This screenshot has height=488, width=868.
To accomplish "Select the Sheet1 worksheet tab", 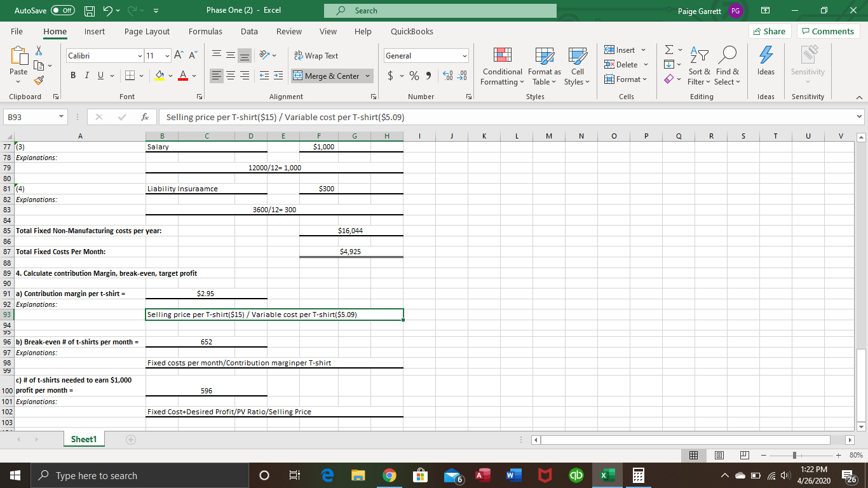I will coord(83,439).
